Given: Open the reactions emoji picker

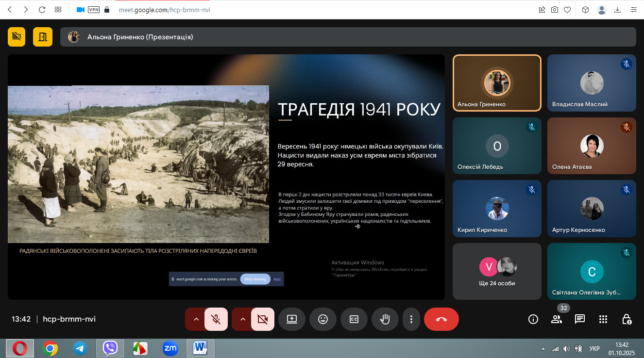Looking at the screenshot, I should [323, 319].
